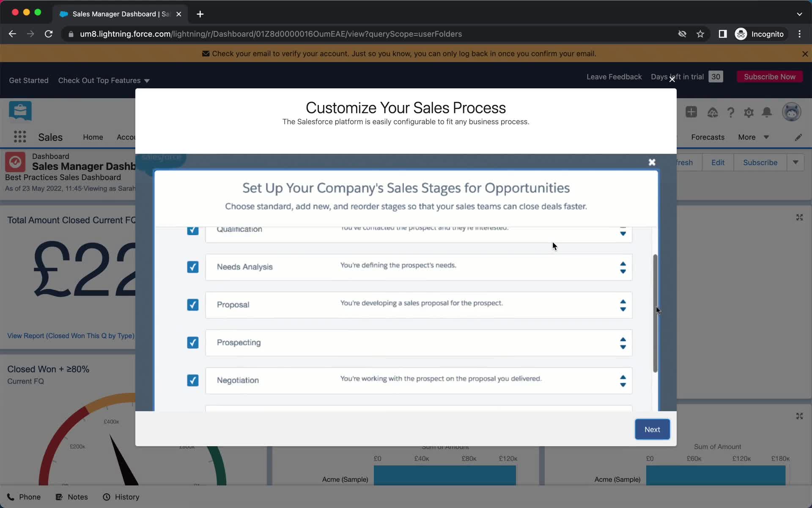Move Proposal stage up arrow
This screenshot has width=812, height=508.
point(623,301)
